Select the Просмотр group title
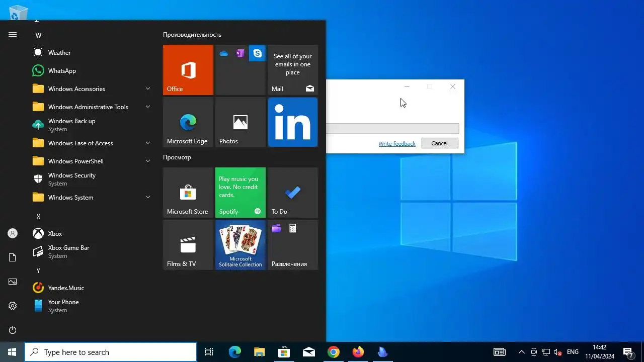 [177, 157]
